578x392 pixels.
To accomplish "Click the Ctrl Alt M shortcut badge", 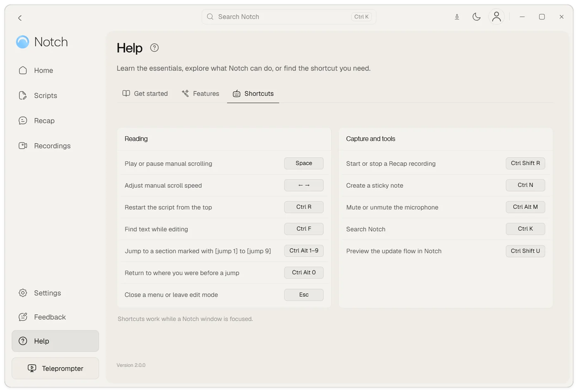I will (x=526, y=207).
